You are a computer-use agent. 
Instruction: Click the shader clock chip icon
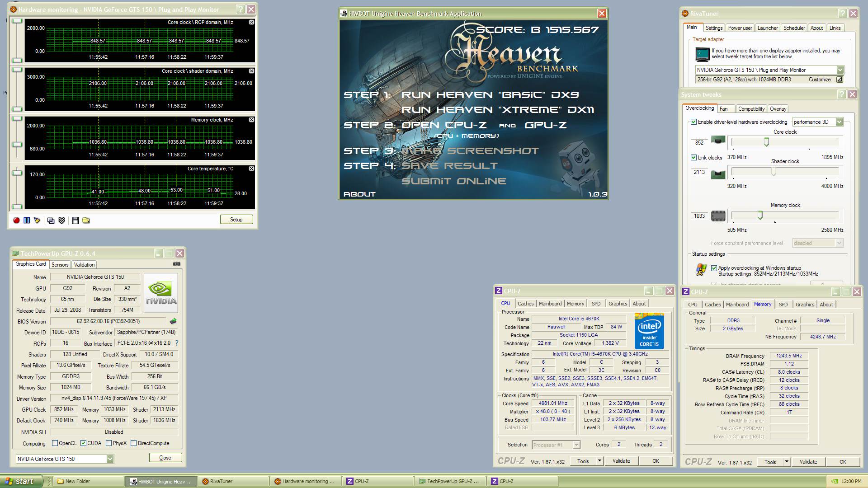718,174
